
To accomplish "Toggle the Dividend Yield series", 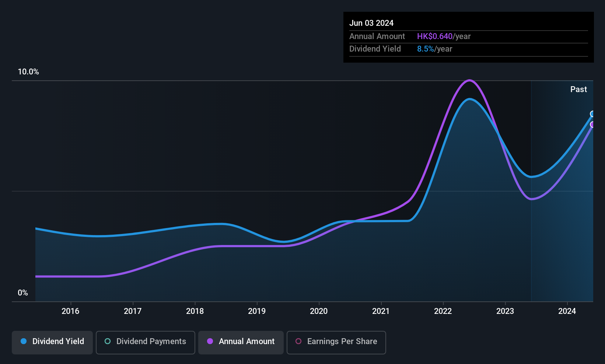I will (x=52, y=342).
